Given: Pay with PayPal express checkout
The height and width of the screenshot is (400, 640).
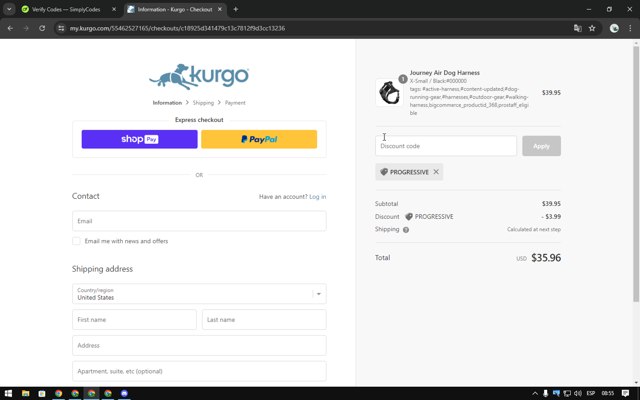Looking at the screenshot, I should pyautogui.click(x=259, y=139).
